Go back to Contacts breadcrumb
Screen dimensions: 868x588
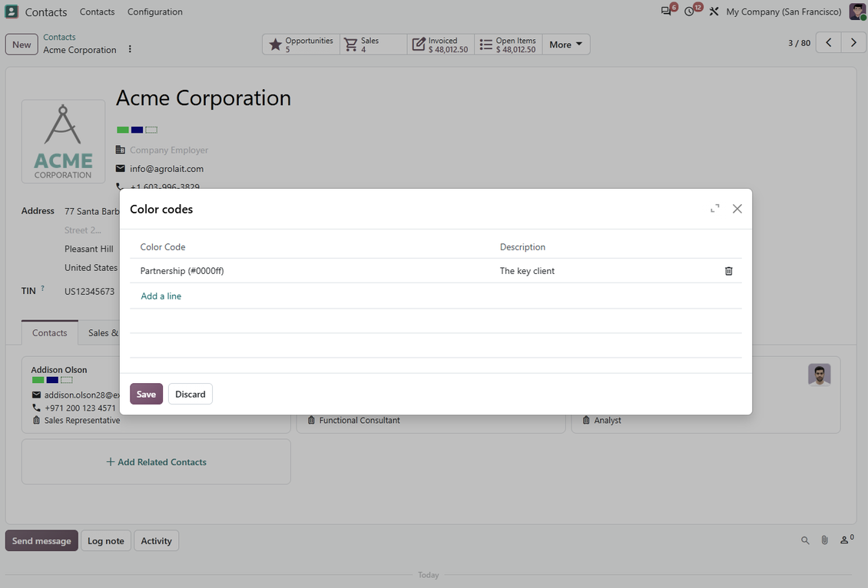59,37
